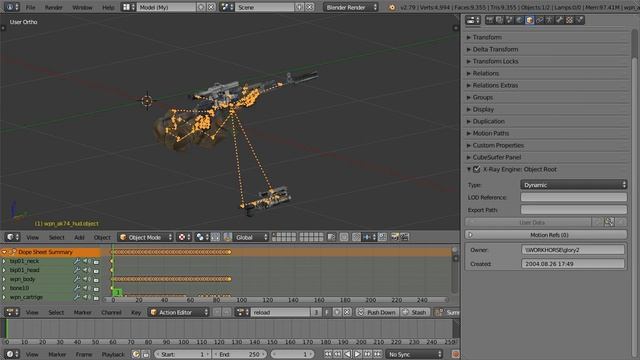
Task: Open the Render menu
Action: click(x=53, y=7)
